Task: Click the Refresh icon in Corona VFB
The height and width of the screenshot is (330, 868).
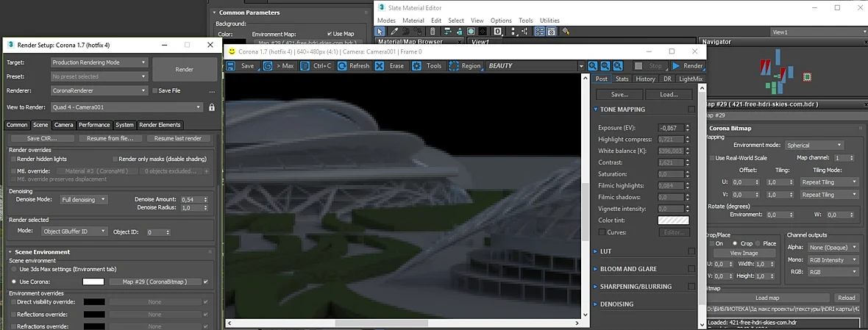Action: coord(342,65)
